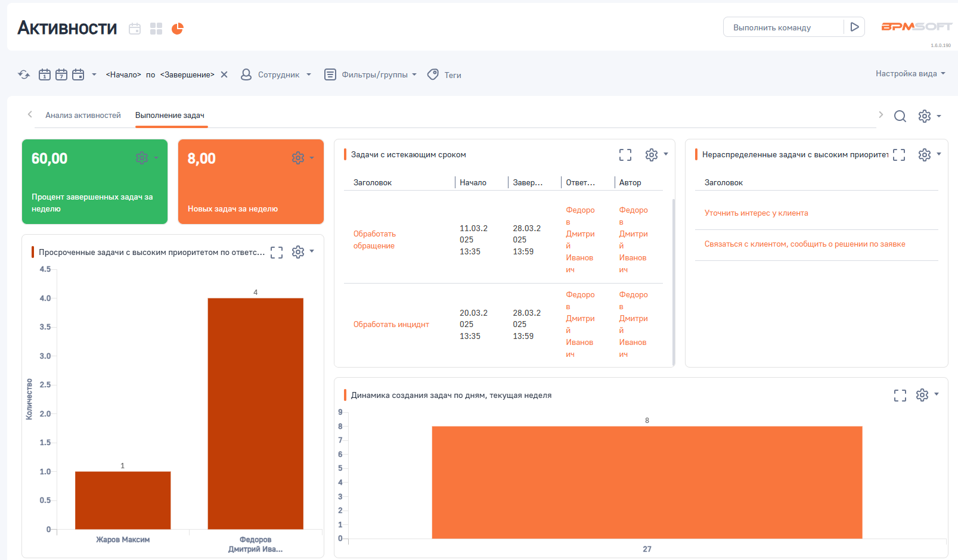Open the Теги tag filter
This screenshot has height=560, width=958.
[445, 75]
